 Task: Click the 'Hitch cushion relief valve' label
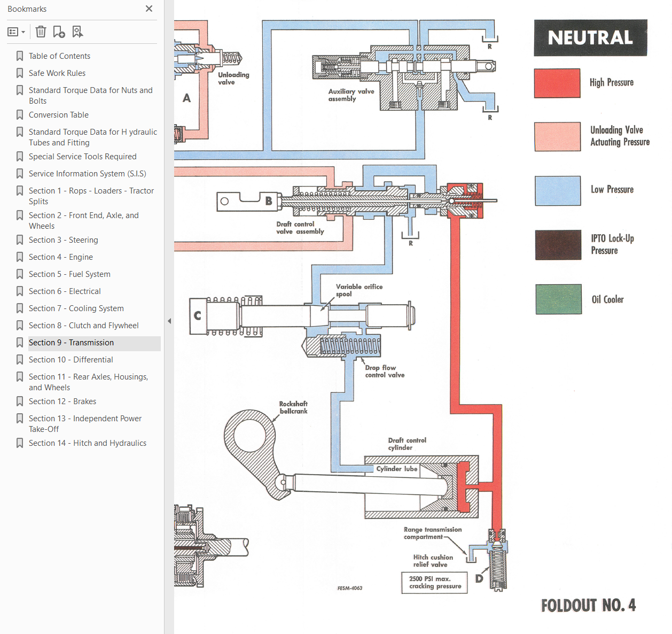(x=433, y=561)
